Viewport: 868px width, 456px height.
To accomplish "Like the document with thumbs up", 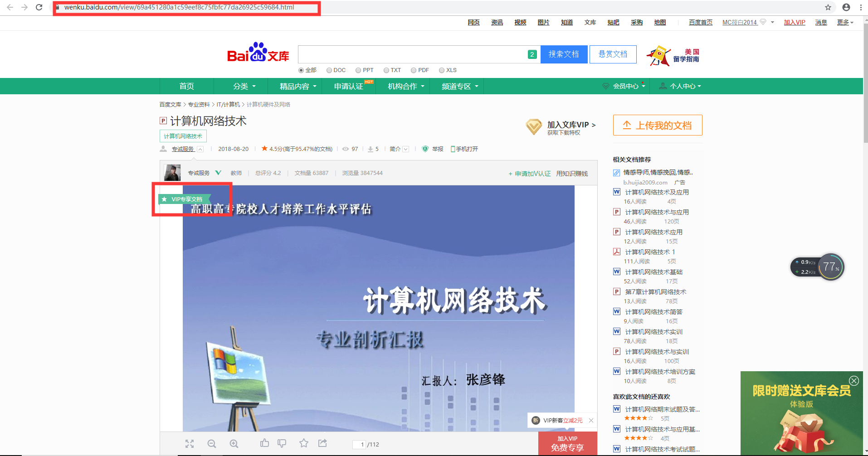I will click(264, 444).
